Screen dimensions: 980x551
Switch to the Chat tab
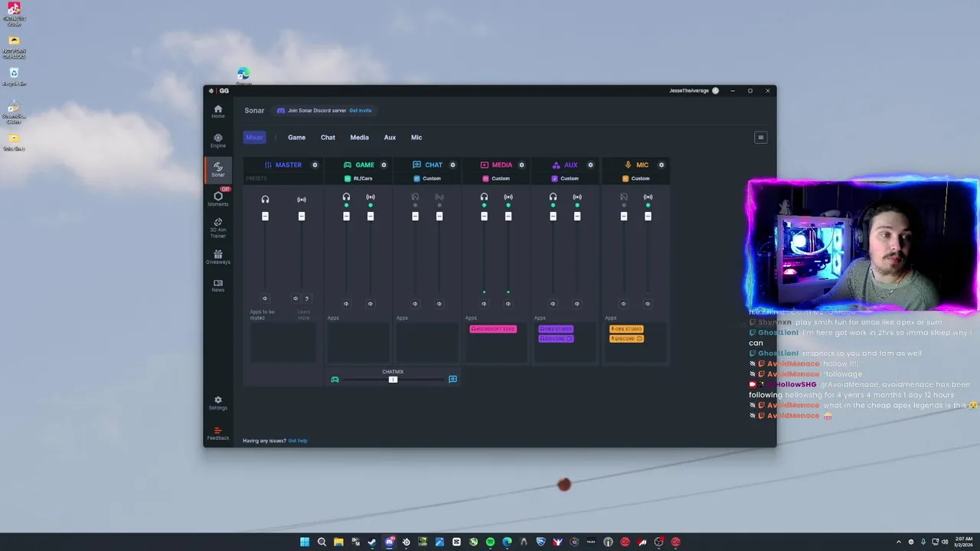coord(328,138)
